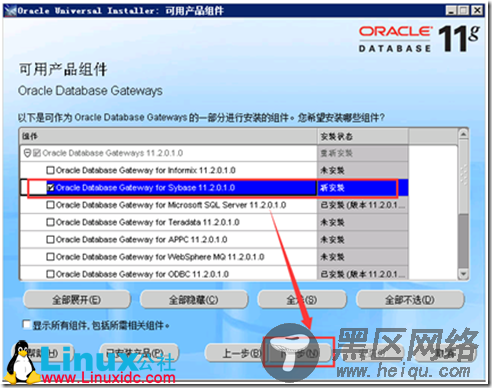Open the 已安装产品(P) dialog
This screenshot has width=492, height=388.
[138, 353]
